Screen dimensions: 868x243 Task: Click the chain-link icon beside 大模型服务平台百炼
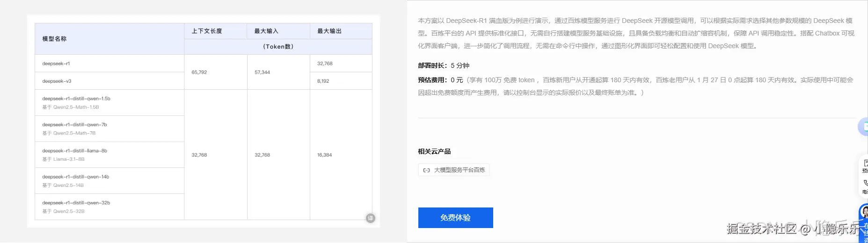coord(426,170)
